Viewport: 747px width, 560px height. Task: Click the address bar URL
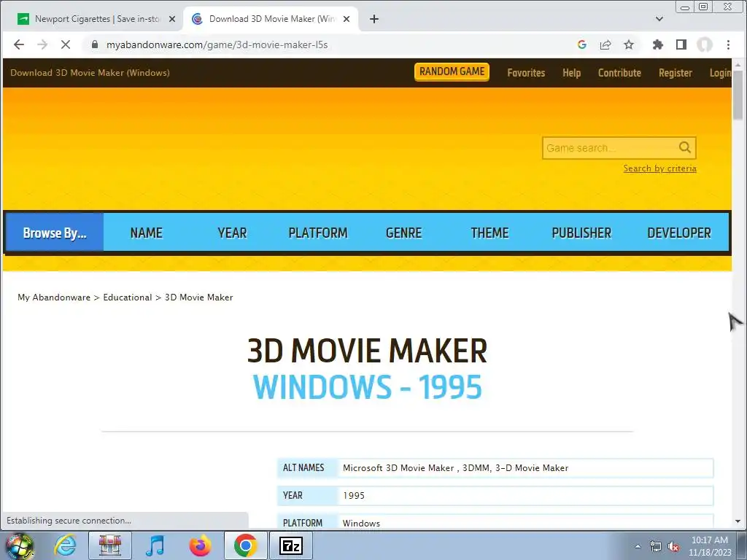(217, 44)
